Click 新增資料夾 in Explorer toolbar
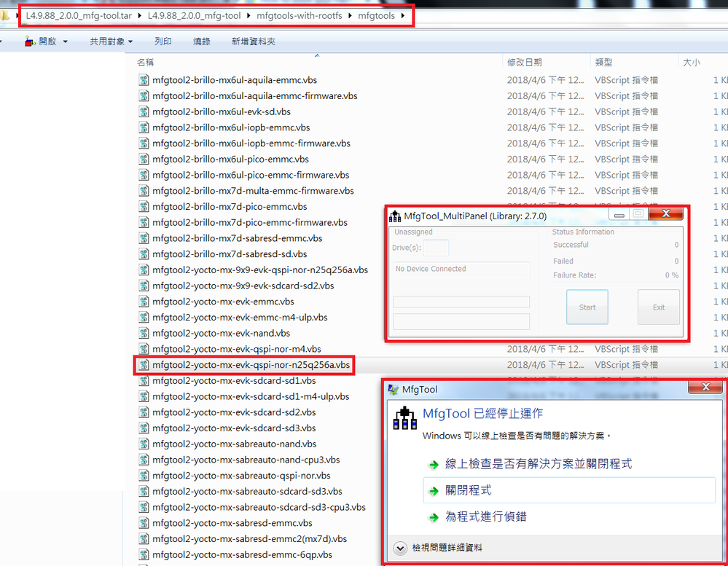 254,42
